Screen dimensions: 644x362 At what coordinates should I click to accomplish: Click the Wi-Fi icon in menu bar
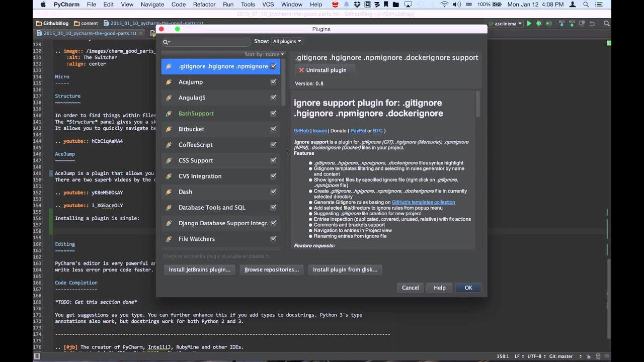point(444,5)
